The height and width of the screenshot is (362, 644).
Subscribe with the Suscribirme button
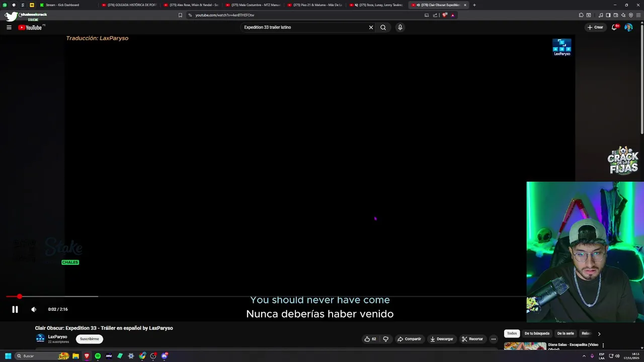click(90, 339)
